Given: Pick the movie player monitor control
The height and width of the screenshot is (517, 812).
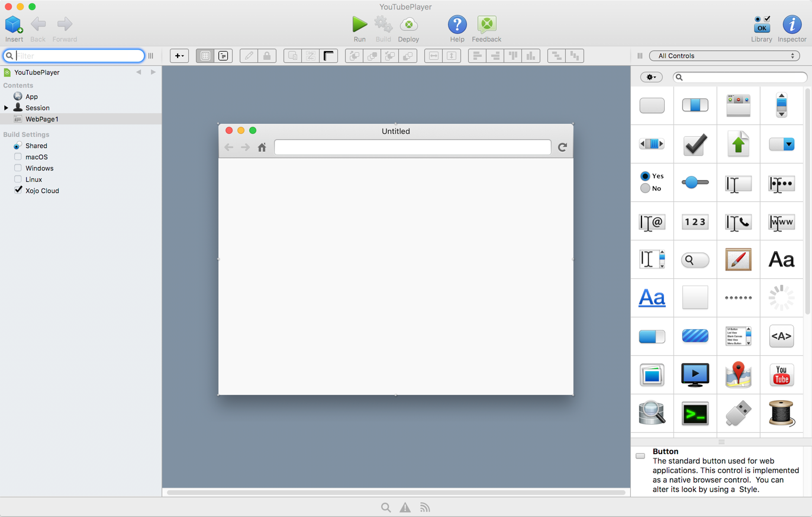Looking at the screenshot, I should point(695,375).
